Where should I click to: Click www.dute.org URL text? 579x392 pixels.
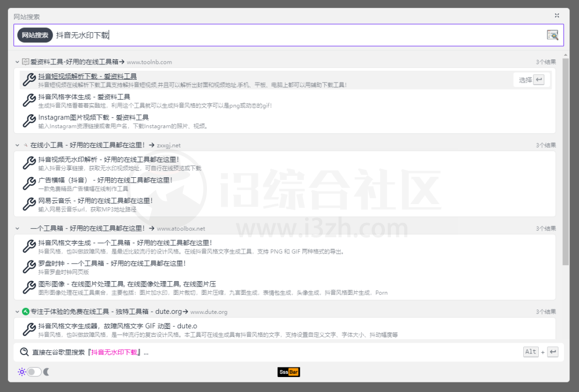click(x=209, y=312)
